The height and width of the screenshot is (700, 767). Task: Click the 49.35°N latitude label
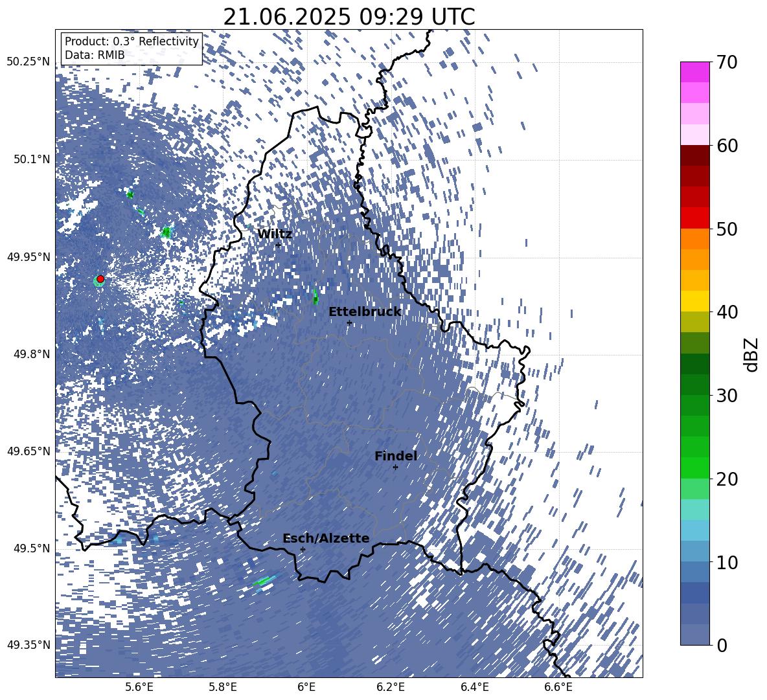coord(28,645)
